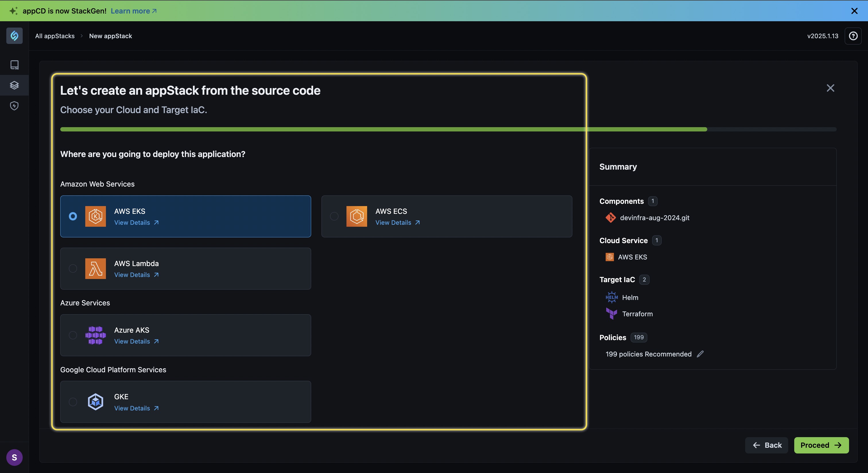Click the Azure AKS service icon

point(95,335)
